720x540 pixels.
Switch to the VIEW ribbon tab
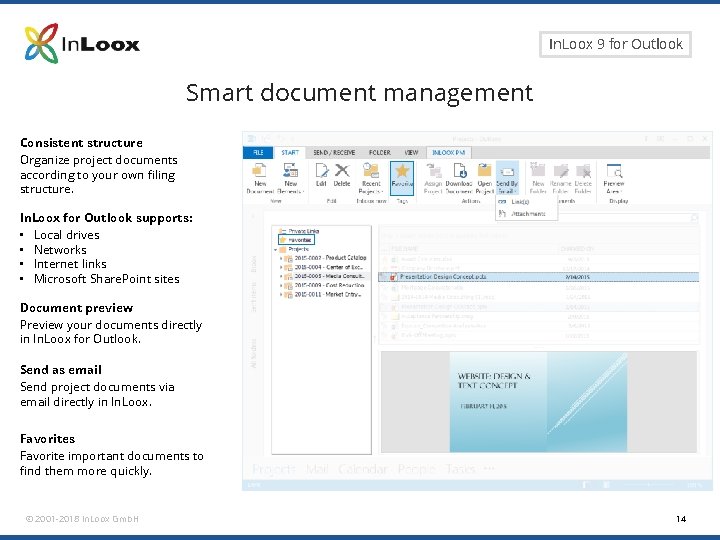(411, 152)
